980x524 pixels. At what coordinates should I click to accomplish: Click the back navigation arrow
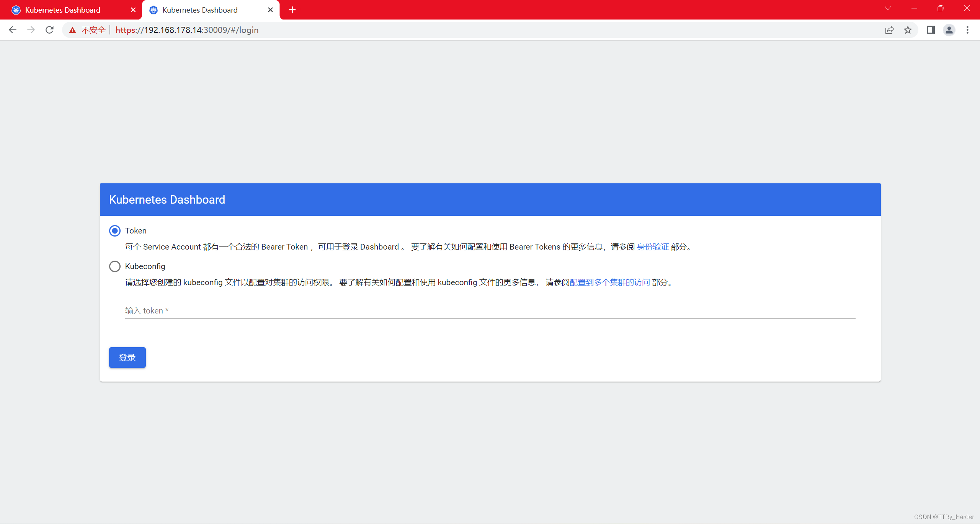click(13, 30)
